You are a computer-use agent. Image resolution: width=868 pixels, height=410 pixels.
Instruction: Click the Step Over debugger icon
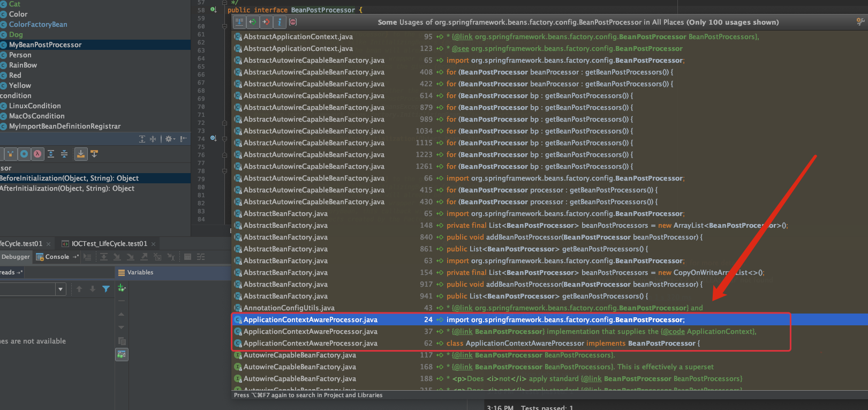[104, 257]
